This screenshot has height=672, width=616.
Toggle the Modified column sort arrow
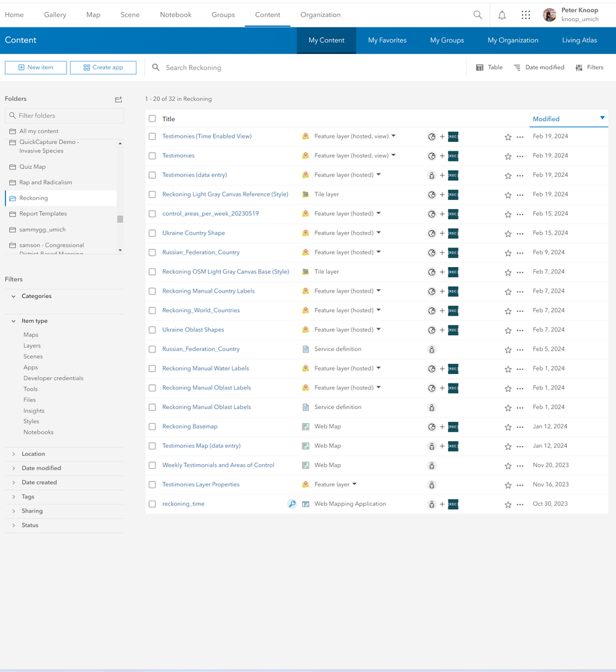[603, 118]
